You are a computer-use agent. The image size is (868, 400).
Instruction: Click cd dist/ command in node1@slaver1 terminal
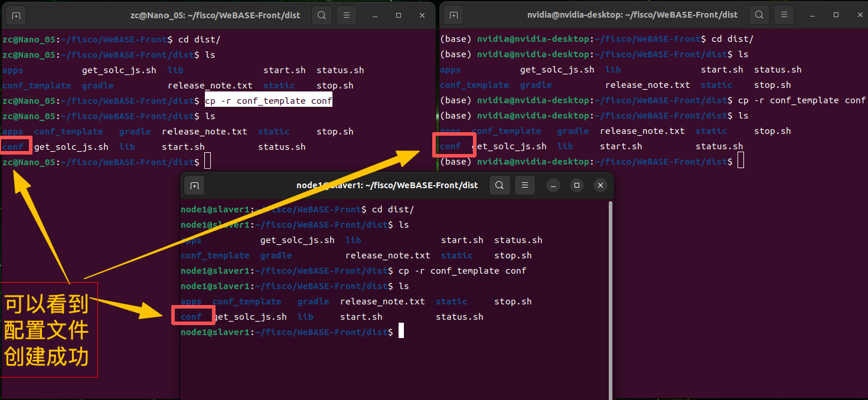393,209
